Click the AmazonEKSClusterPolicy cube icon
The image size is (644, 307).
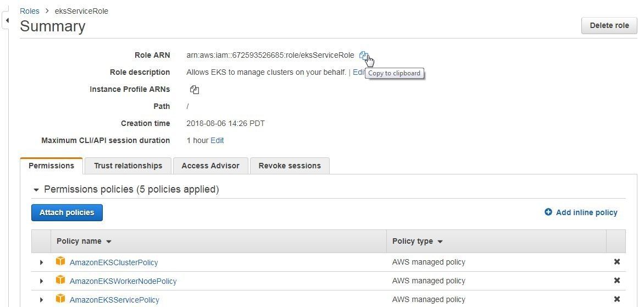point(60,261)
